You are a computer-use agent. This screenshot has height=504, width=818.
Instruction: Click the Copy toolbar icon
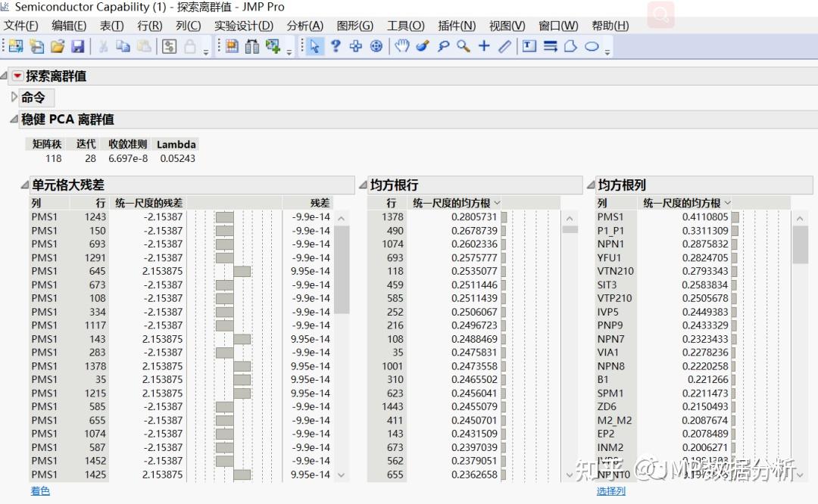(123, 46)
